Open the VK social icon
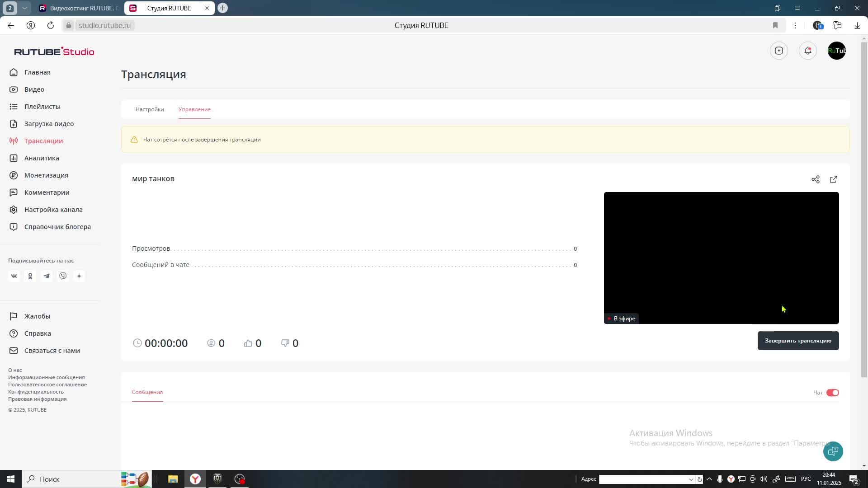Screen dimensions: 868x488 click(14, 276)
